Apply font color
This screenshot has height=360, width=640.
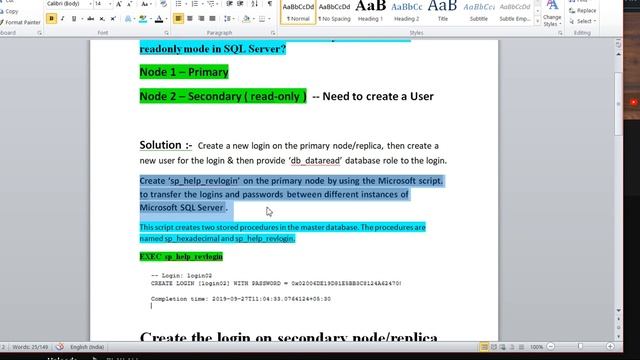159,19
